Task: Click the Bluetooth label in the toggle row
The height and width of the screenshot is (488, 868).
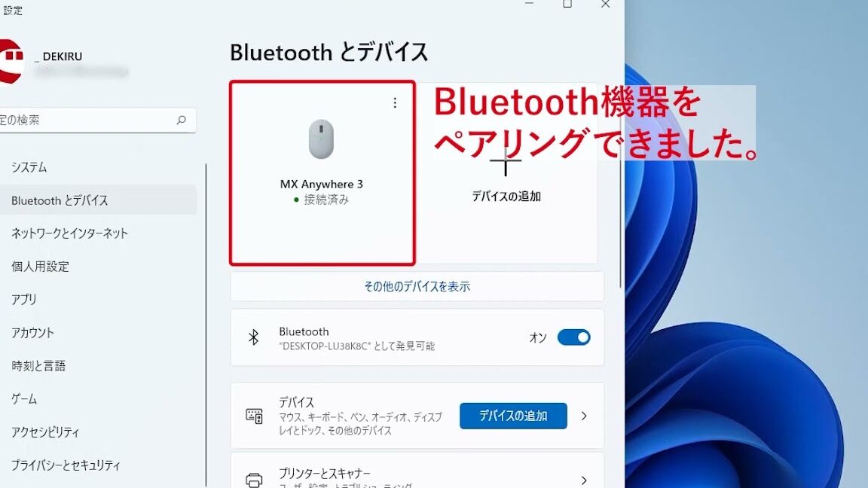Action: (x=304, y=331)
